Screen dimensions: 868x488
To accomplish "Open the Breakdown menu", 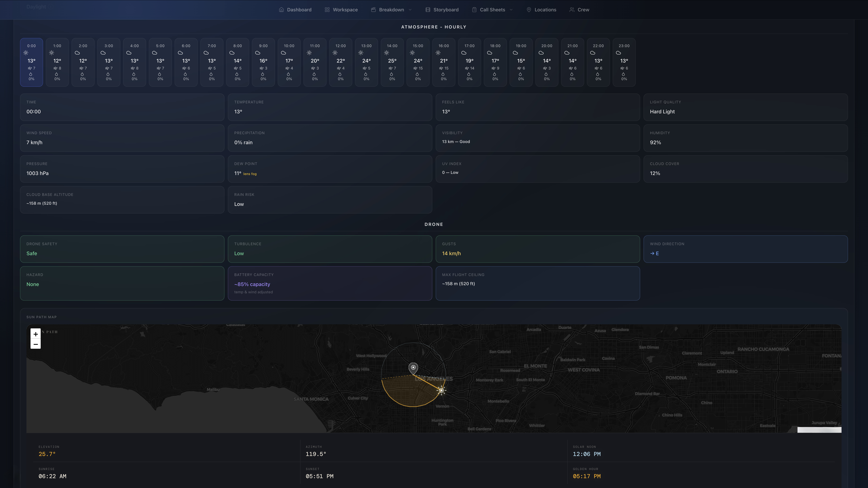I will tap(391, 10).
